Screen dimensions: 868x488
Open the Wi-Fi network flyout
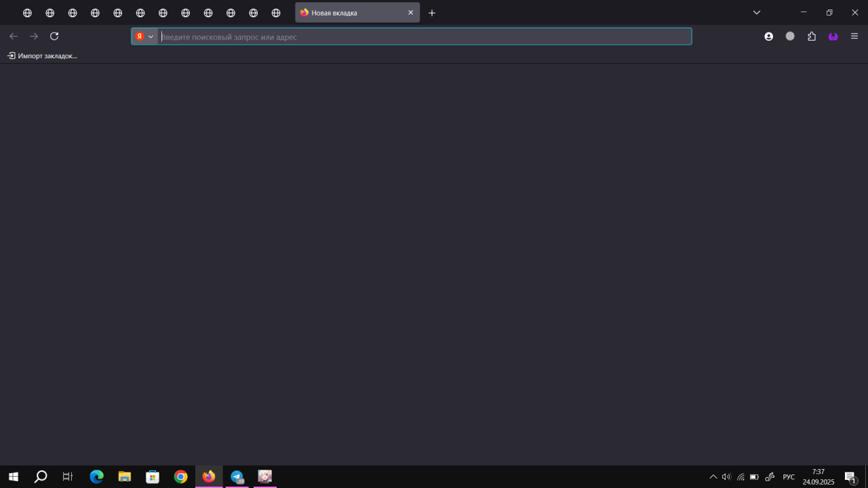(x=741, y=476)
